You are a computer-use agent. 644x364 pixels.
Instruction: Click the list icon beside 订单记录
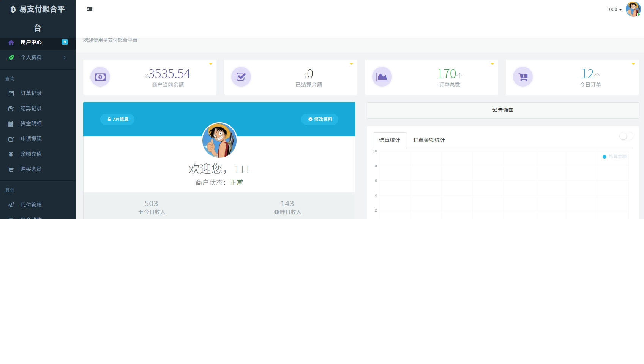[x=11, y=93]
